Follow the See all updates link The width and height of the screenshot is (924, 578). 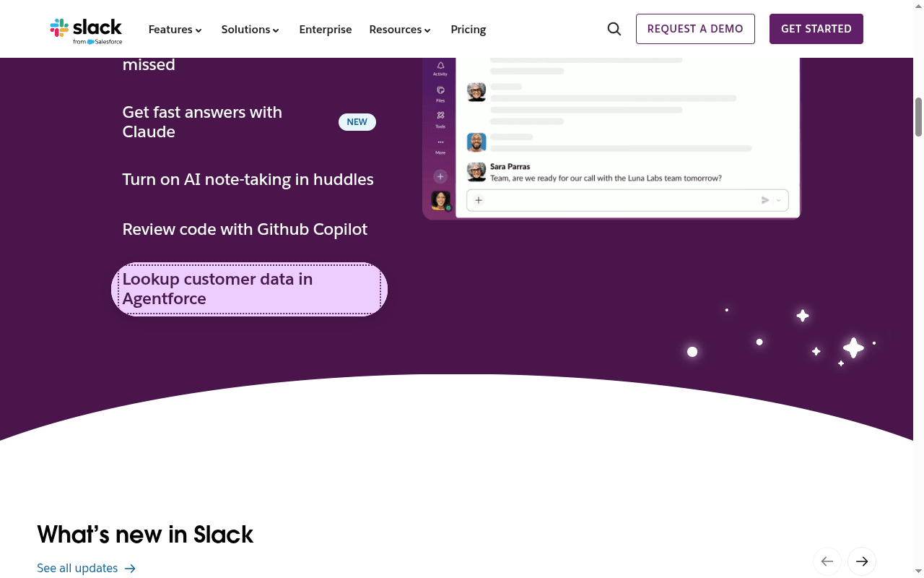(x=86, y=569)
